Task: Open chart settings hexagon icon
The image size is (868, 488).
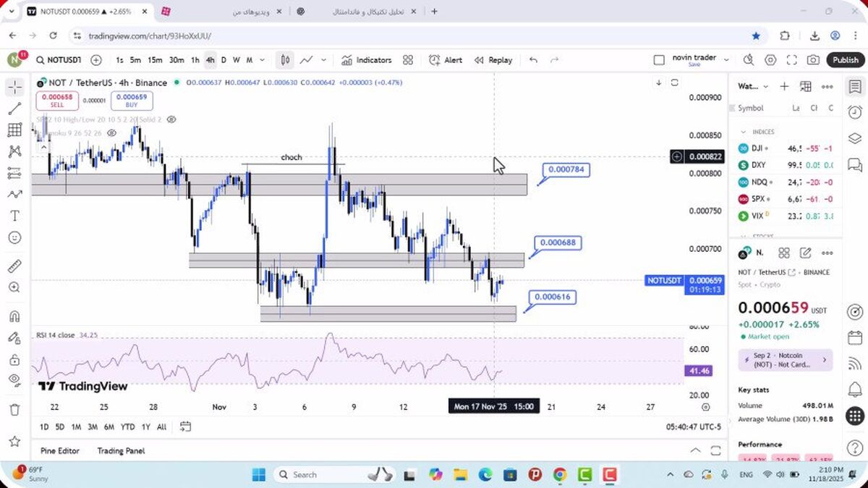Action: (770, 60)
